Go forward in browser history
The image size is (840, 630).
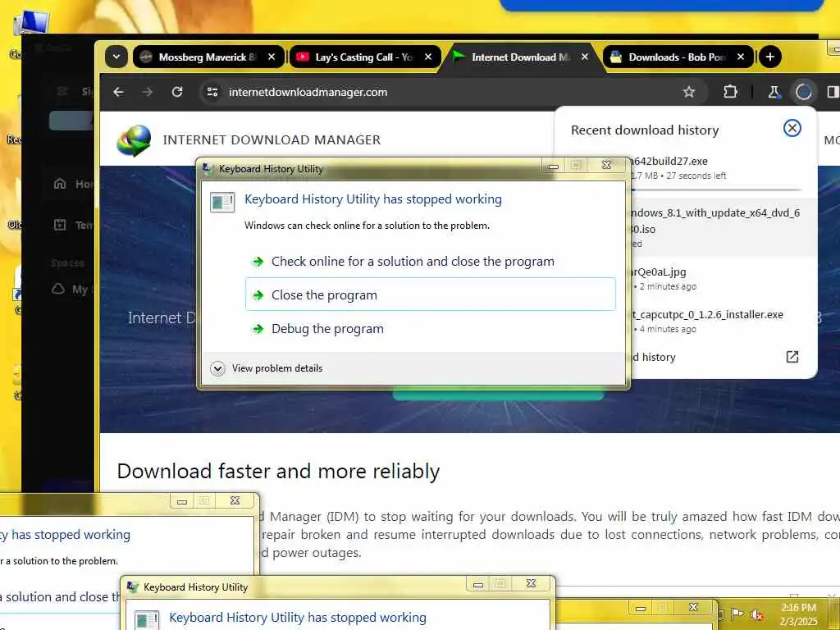tap(148, 92)
